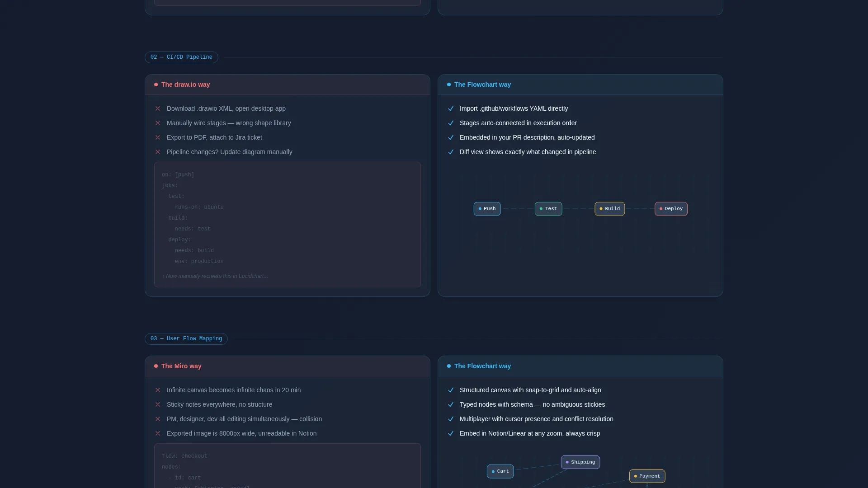868x488 pixels.
Task: Click 'Sticky notes everywhere, no structure' text
Action: [219, 404]
